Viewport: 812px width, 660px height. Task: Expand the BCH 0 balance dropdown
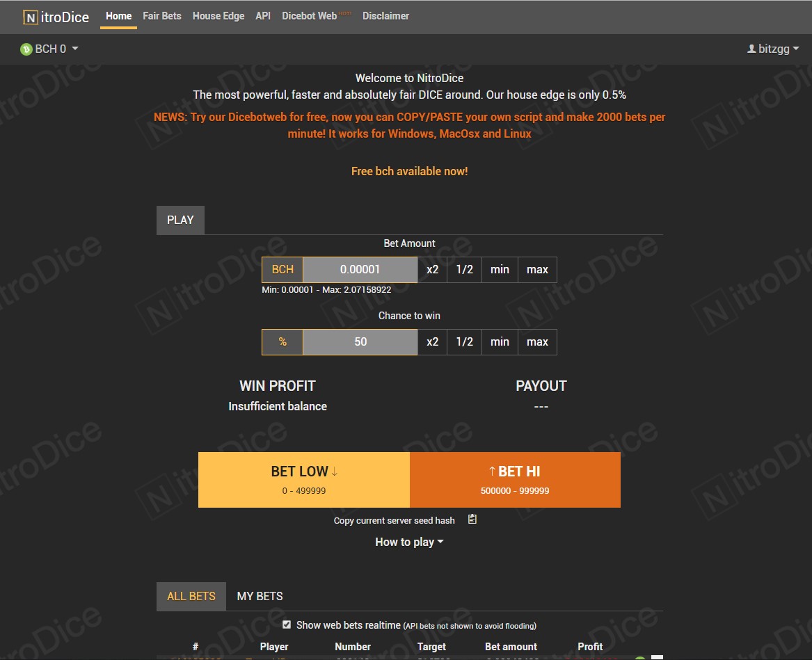[x=49, y=49]
